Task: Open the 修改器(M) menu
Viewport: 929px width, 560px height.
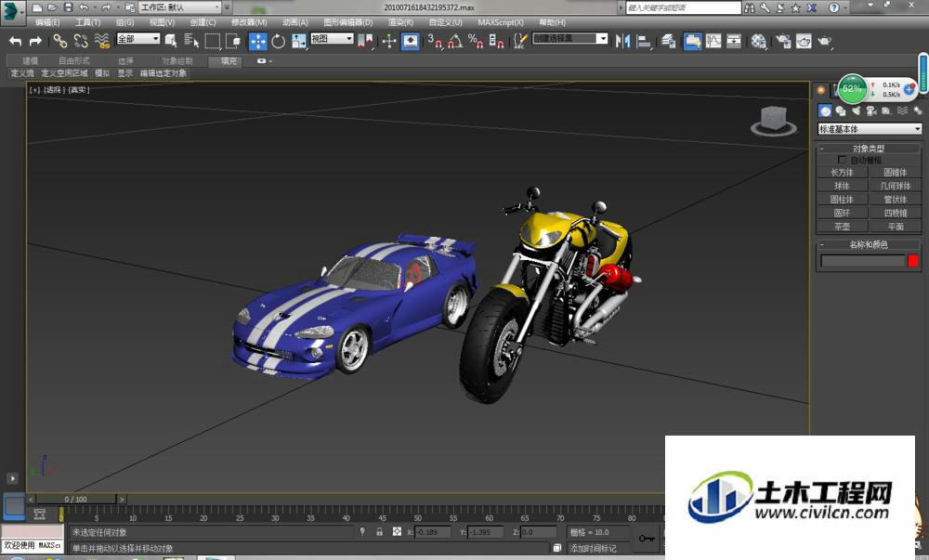Action: point(249,22)
